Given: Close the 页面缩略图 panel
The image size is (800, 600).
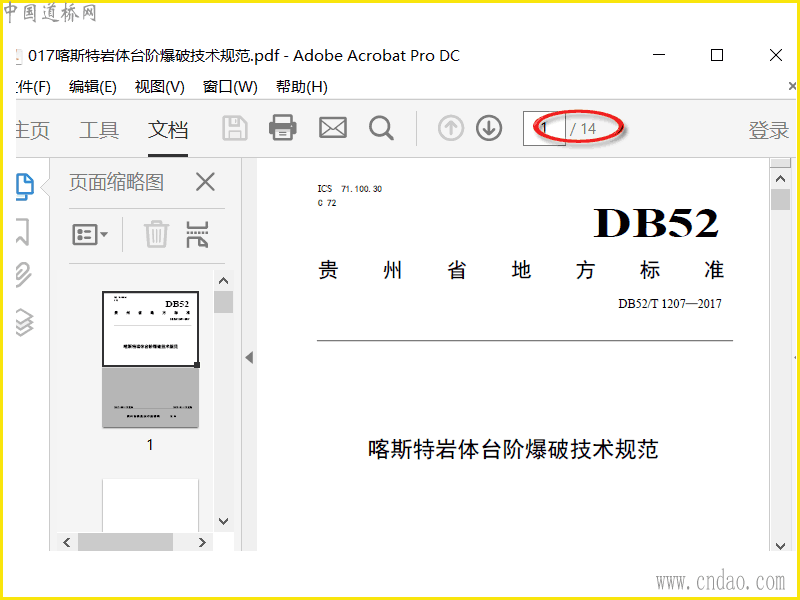Looking at the screenshot, I should point(205,182).
